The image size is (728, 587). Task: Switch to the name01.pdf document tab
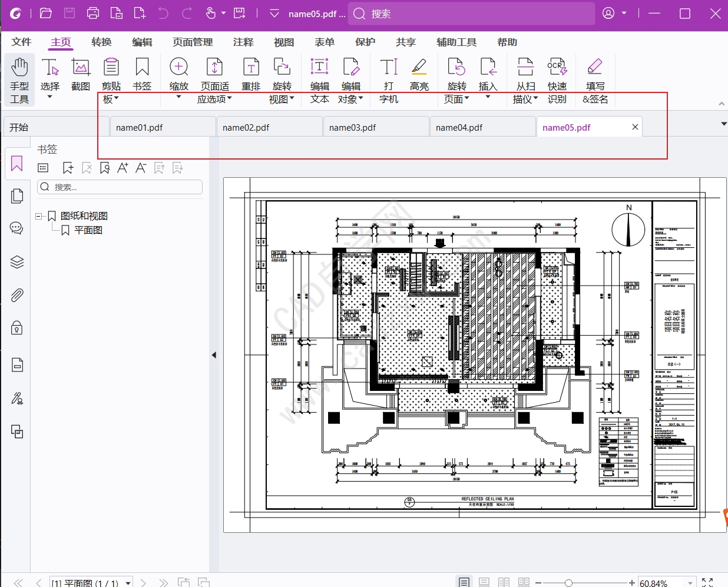point(162,127)
